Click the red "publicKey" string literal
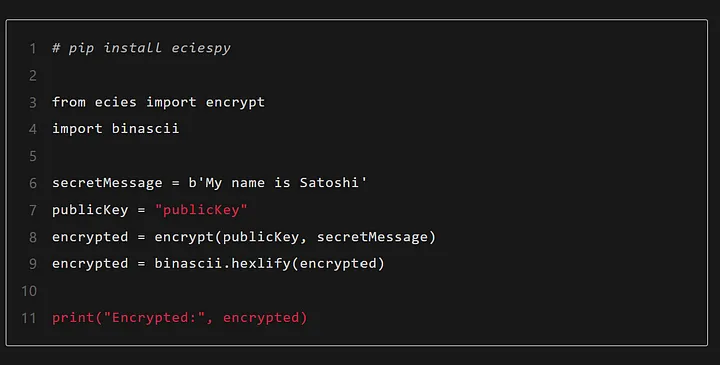 (x=201, y=210)
